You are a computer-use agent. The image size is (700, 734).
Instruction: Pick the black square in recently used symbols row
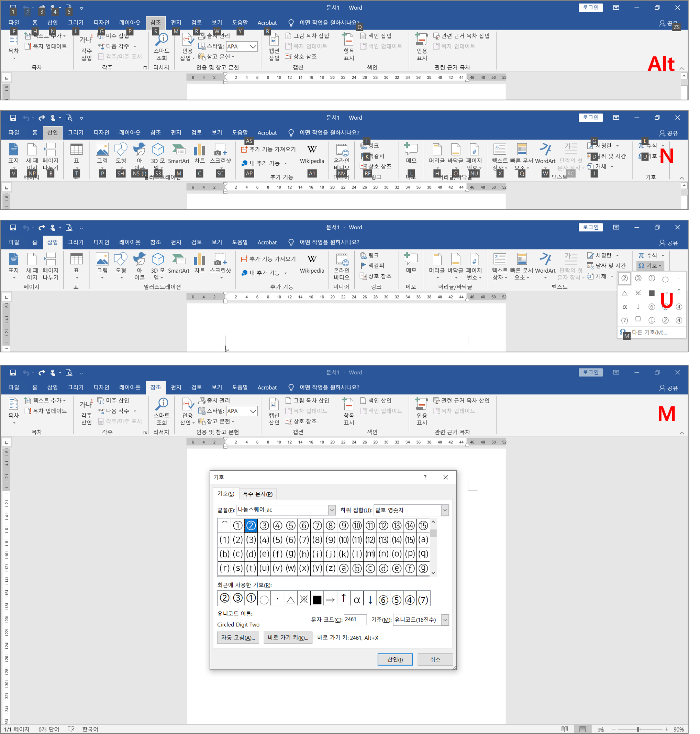click(x=317, y=600)
